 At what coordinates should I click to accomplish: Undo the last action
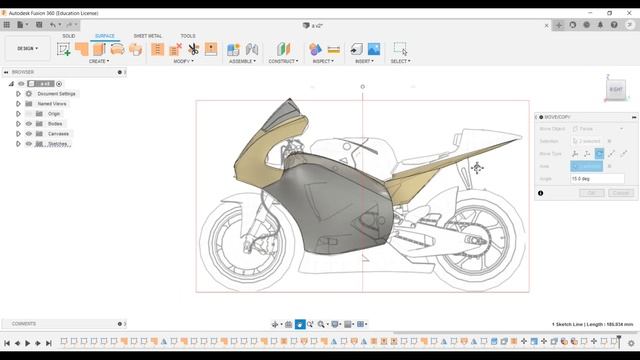point(53,25)
